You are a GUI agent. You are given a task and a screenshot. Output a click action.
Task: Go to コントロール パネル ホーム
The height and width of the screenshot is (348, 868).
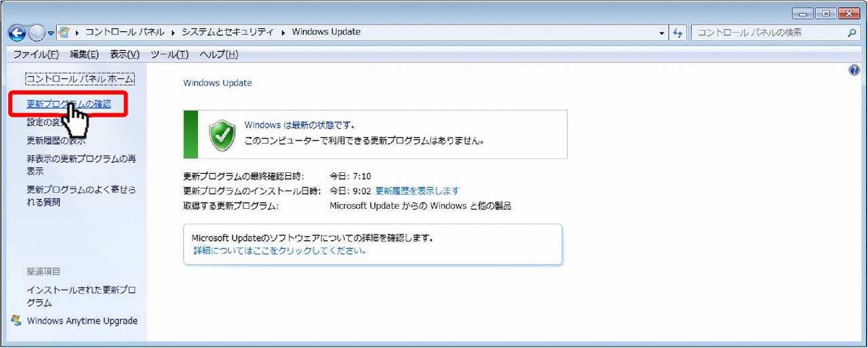(80, 79)
